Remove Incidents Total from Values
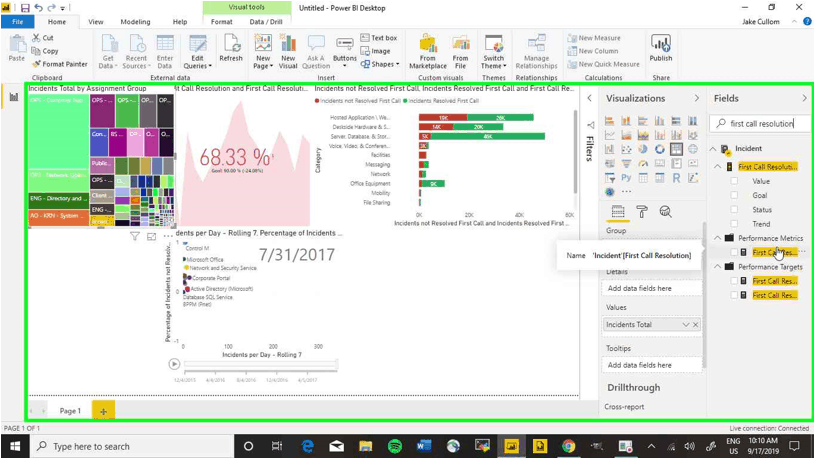The height and width of the screenshot is (459, 816). point(696,325)
